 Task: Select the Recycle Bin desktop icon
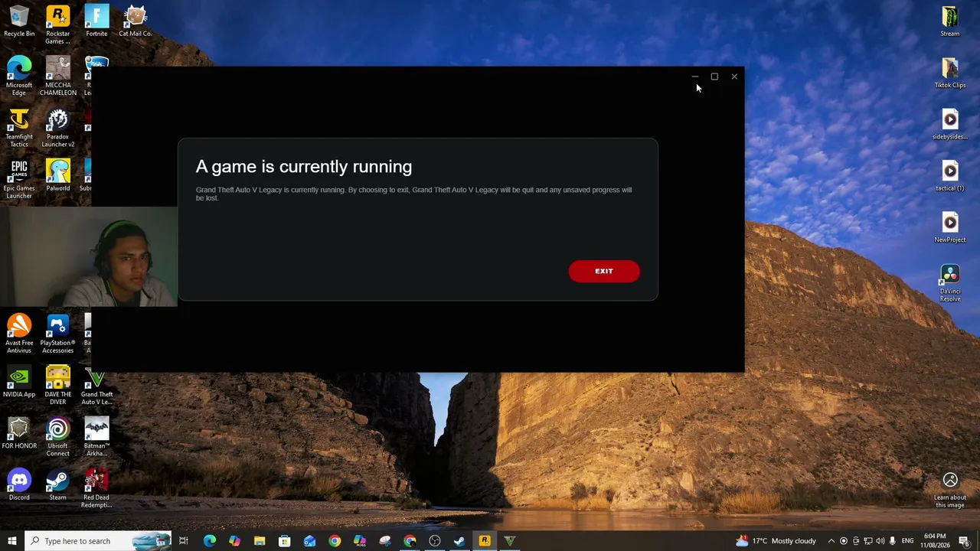tap(19, 21)
